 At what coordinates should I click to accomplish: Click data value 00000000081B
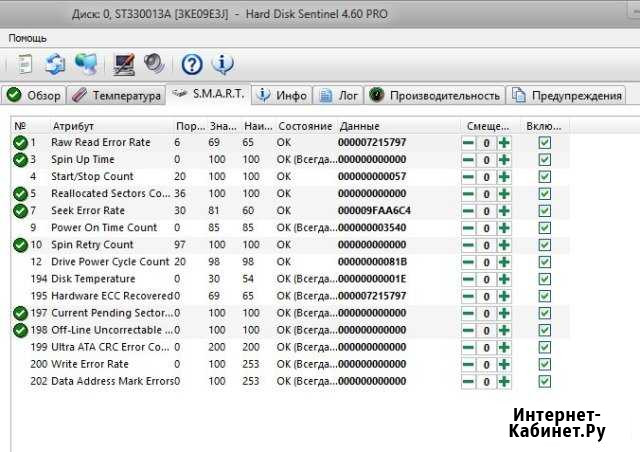point(372,262)
